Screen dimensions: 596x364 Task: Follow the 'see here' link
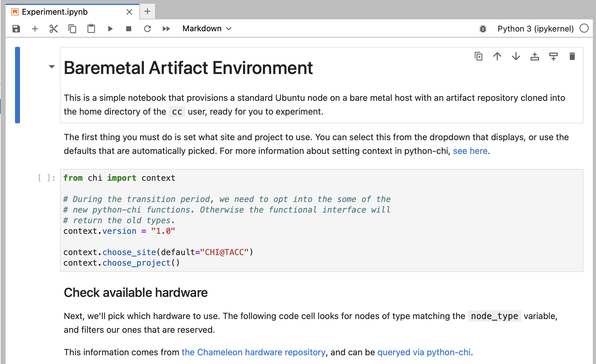click(x=470, y=151)
